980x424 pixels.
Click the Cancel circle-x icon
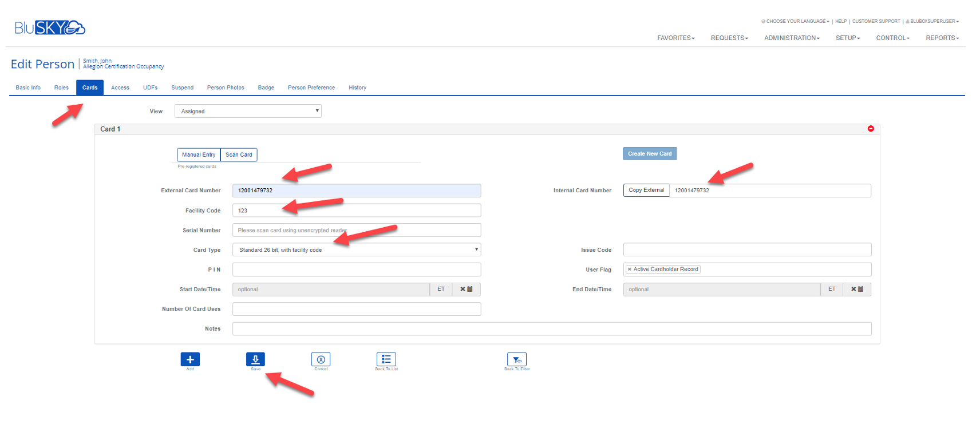pos(321,359)
